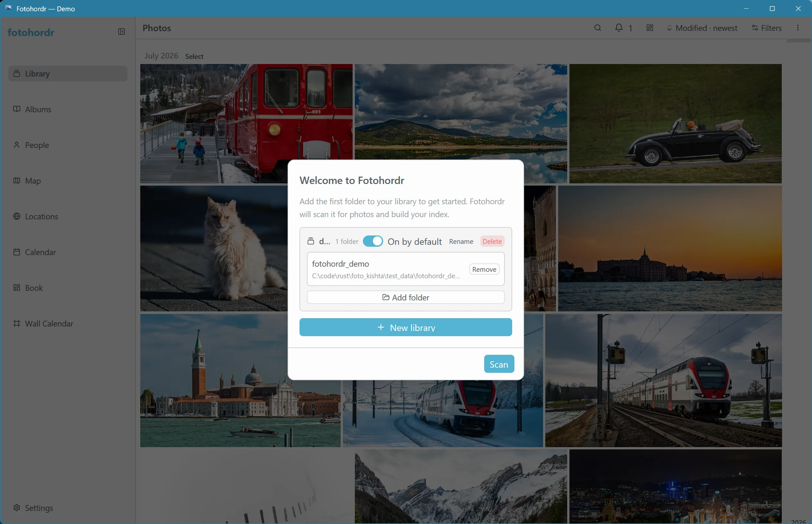Open the Modified · newest sort dropdown
This screenshot has height=524, width=812.
pyautogui.click(x=702, y=28)
